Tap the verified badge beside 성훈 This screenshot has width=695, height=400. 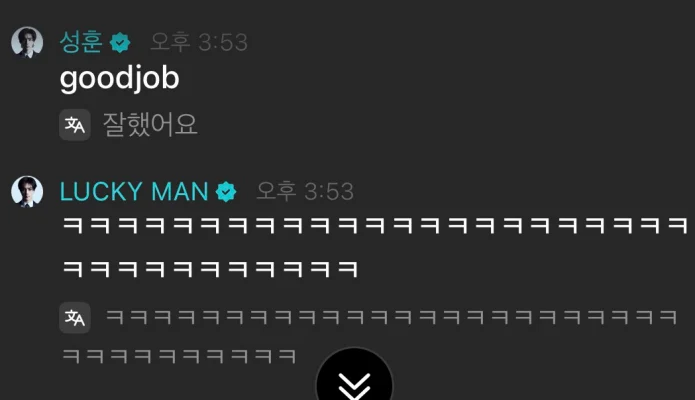(120, 43)
